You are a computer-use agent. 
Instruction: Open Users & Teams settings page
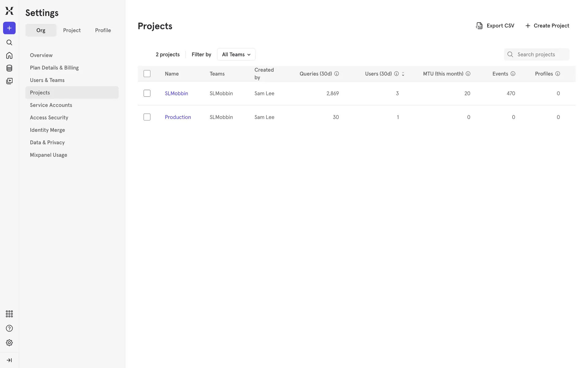pyautogui.click(x=47, y=80)
